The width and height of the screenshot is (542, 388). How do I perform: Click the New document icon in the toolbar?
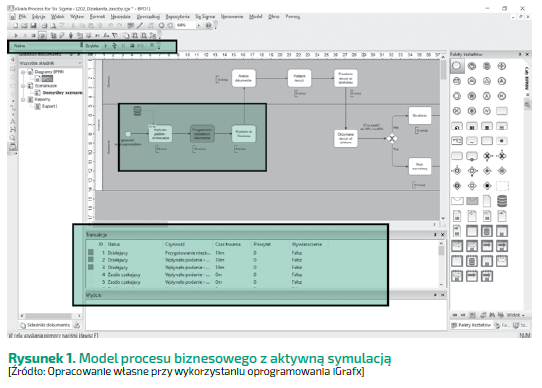click(15, 25)
